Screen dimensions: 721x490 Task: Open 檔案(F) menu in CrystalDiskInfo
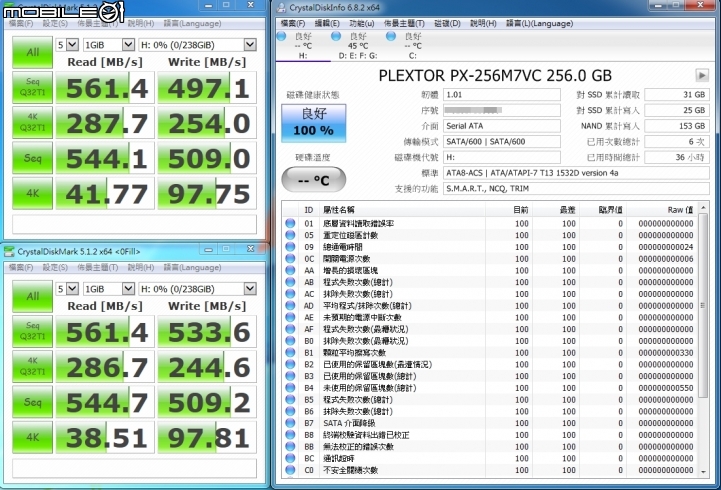point(293,23)
